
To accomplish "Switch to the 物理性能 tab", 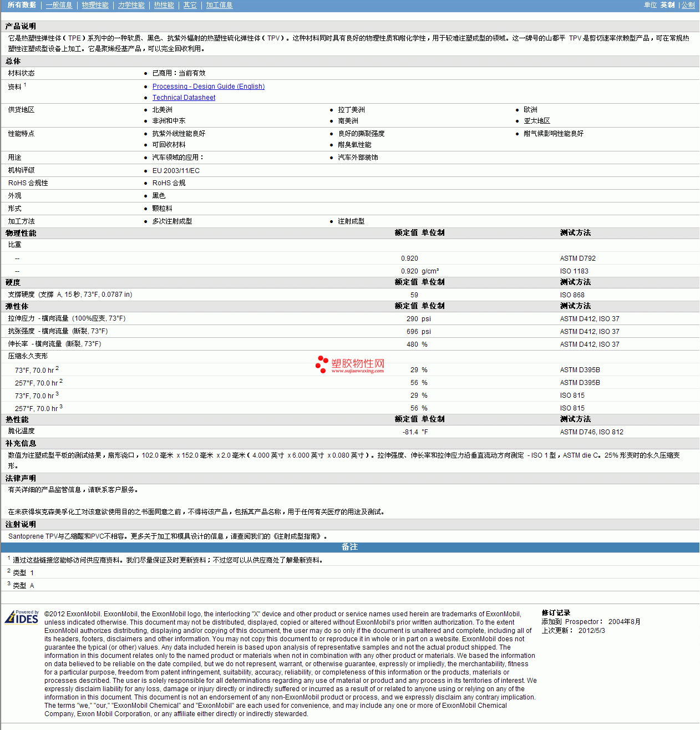I will pyautogui.click(x=95, y=5).
